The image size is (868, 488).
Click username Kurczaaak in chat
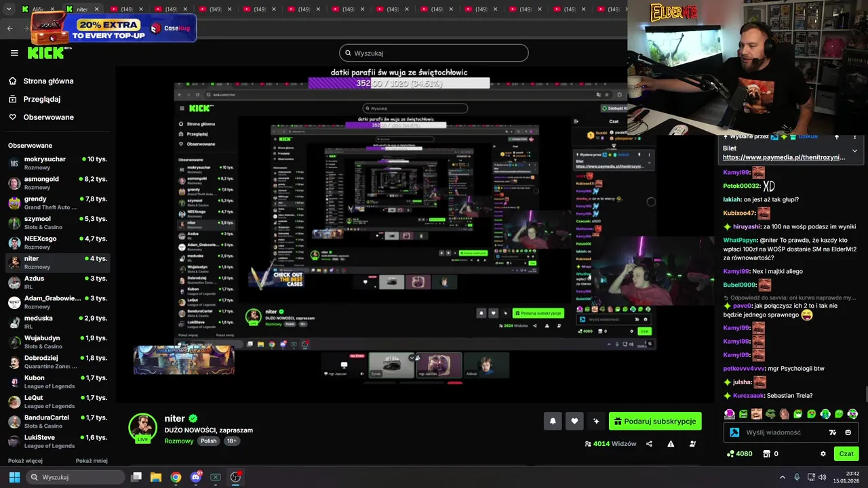[749, 396]
